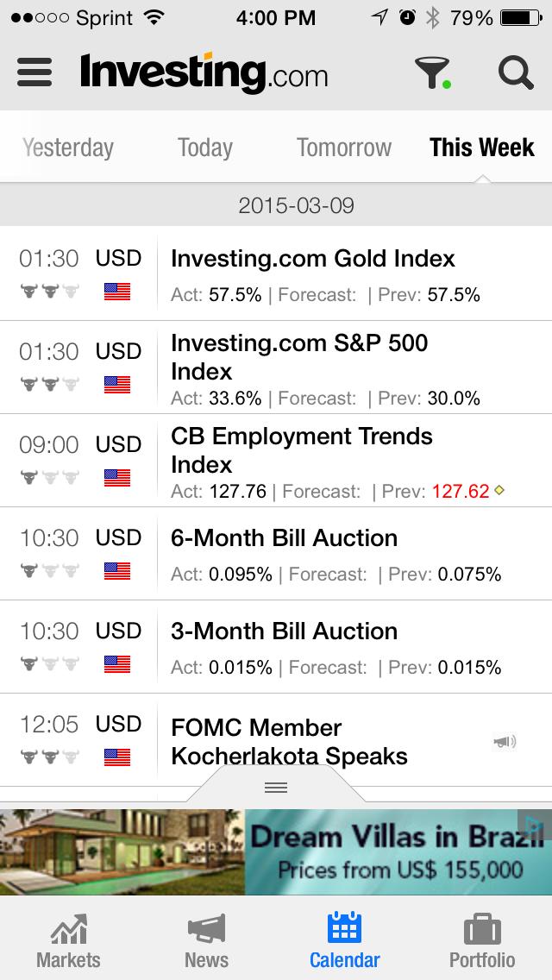Switch to the Today tab

click(205, 148)
